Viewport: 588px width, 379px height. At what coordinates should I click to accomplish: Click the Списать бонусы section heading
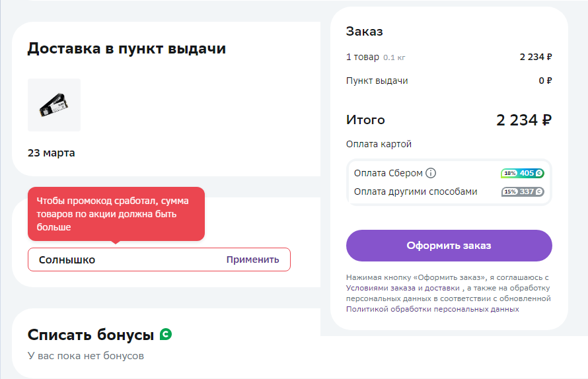(x=91, y=334)
